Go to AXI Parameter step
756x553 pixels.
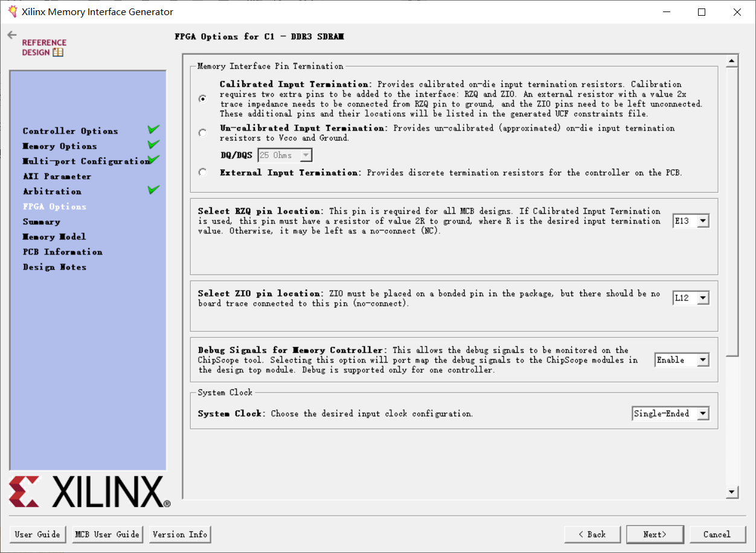tap(57, 176)
